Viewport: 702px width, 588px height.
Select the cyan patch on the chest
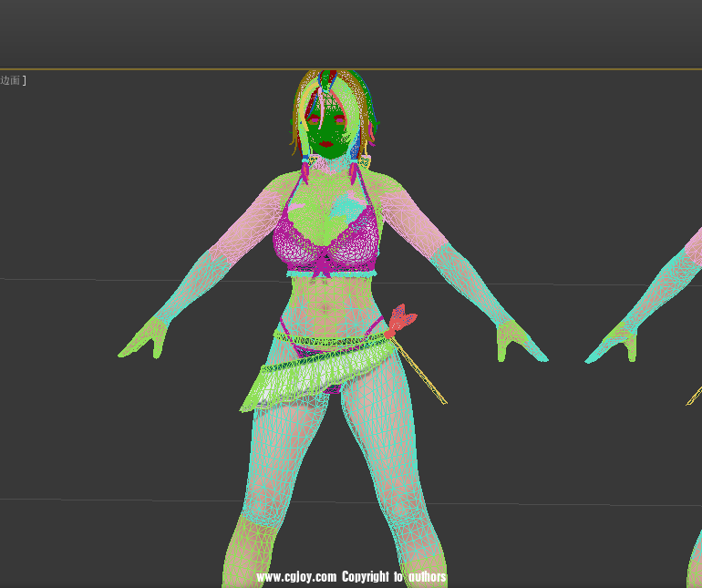pos(345,208)
